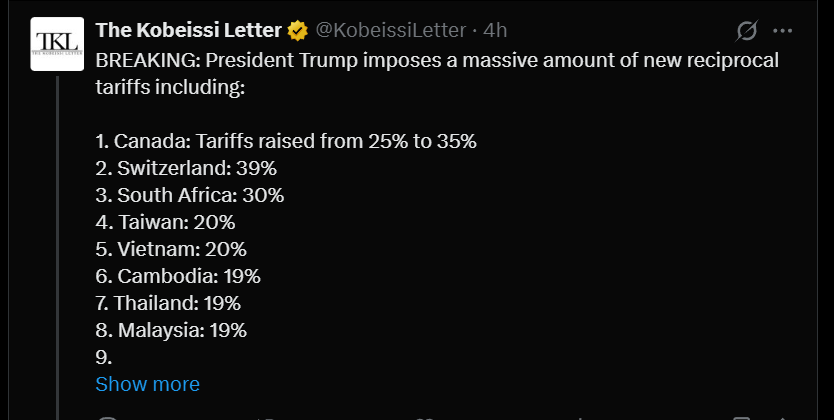Click the gold verified badge

pos(298,31)
